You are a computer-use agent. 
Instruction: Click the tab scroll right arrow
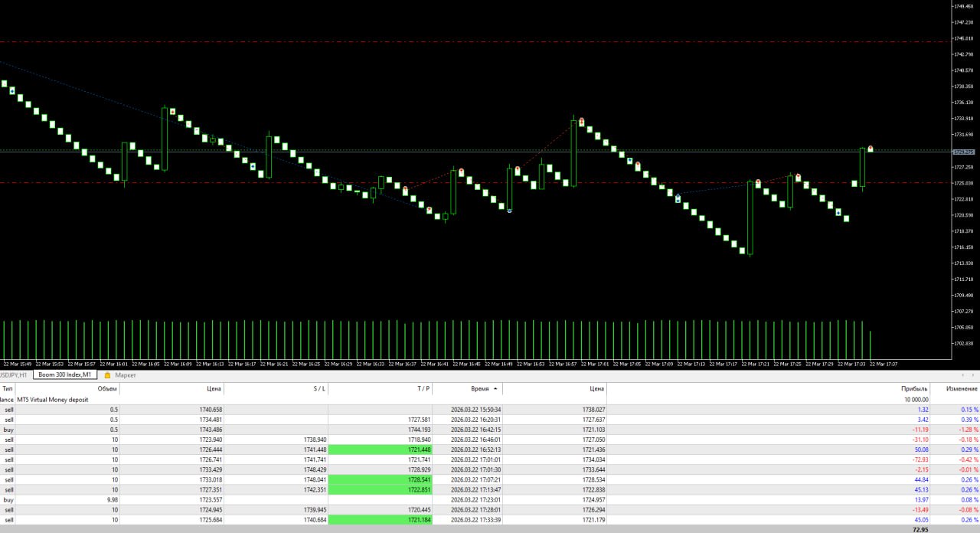pyautogui.click(x=974, y=375)
